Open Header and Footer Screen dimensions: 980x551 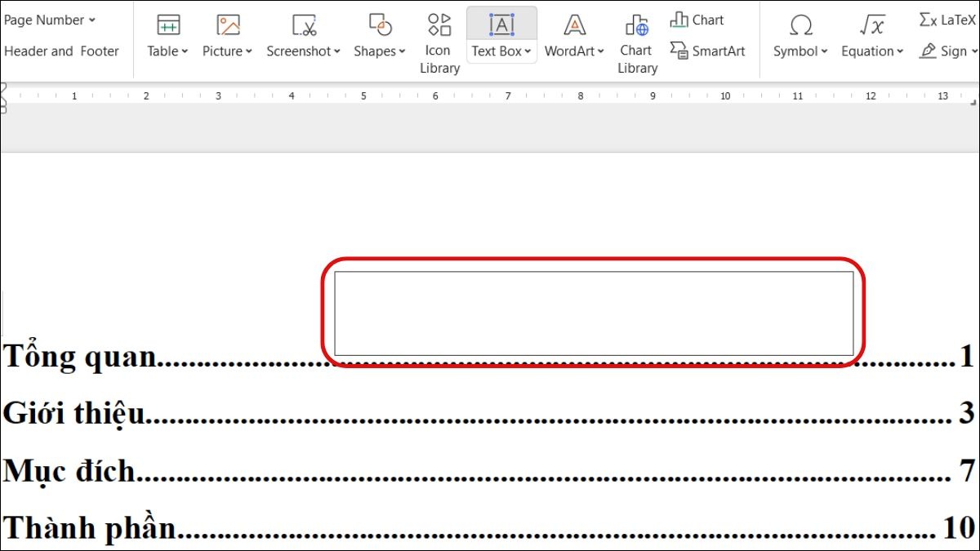tap(61, 51)
